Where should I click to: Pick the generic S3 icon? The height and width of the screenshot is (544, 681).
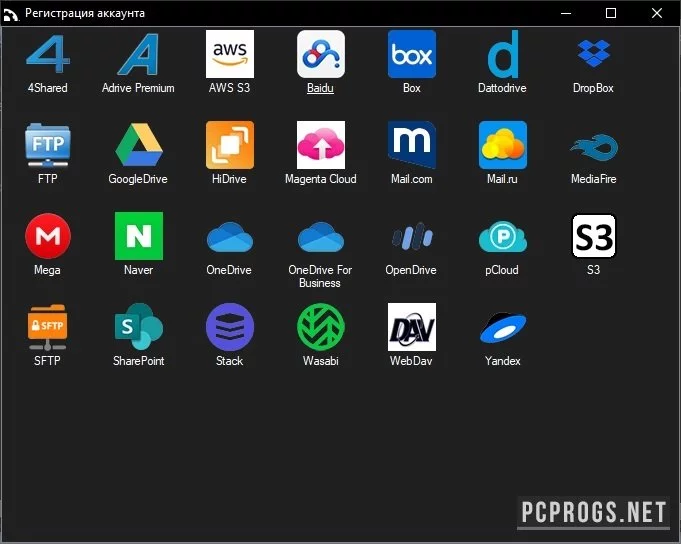(x=594, y=236)
